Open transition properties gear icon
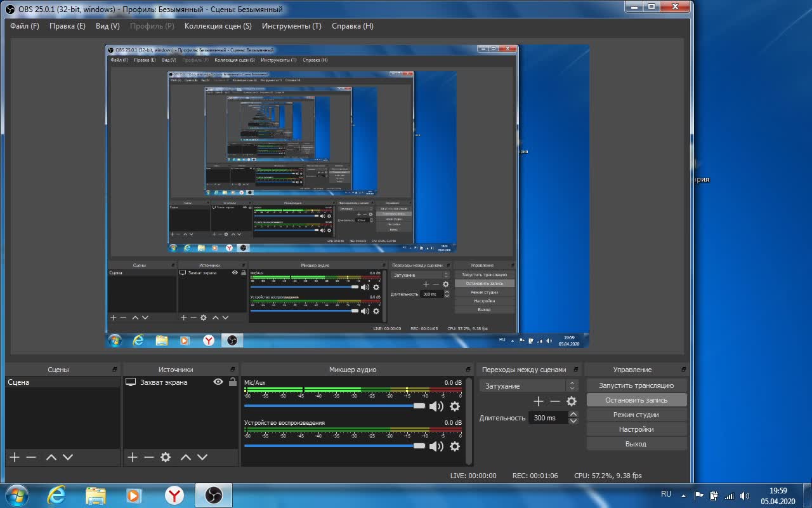Image resolution: width=812 pixels, height=508 pixels. (572, 401)
